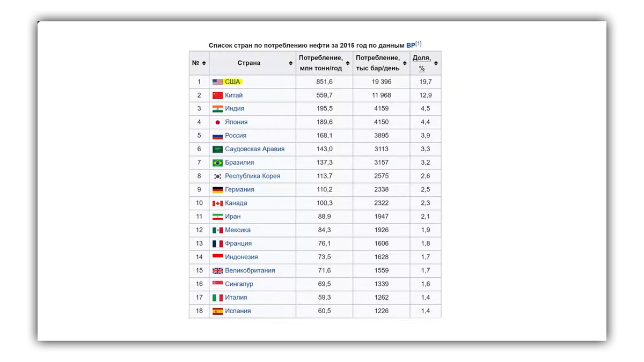Viewport: 644px width, 362px height.
Task: Select the value 60,5 for Испания
Action: (x=324, y=311)
